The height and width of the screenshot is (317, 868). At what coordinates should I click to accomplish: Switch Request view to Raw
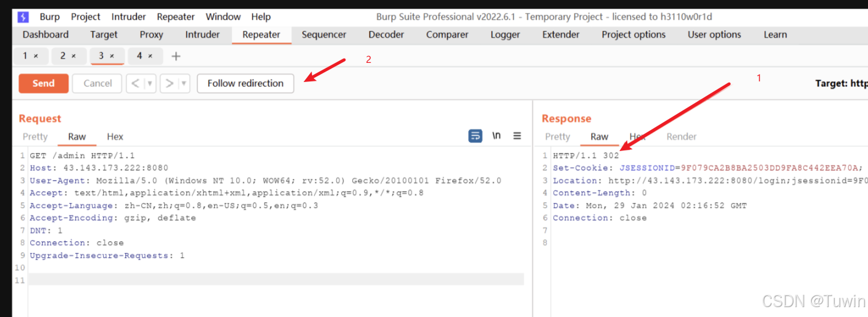click(x=77, y=137)
